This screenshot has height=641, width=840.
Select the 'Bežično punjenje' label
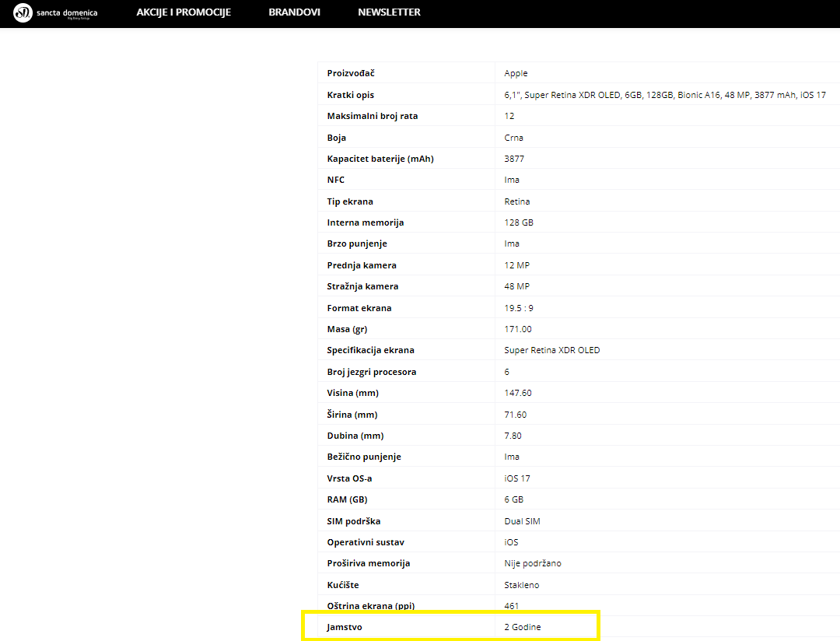[x=364, y=457]
